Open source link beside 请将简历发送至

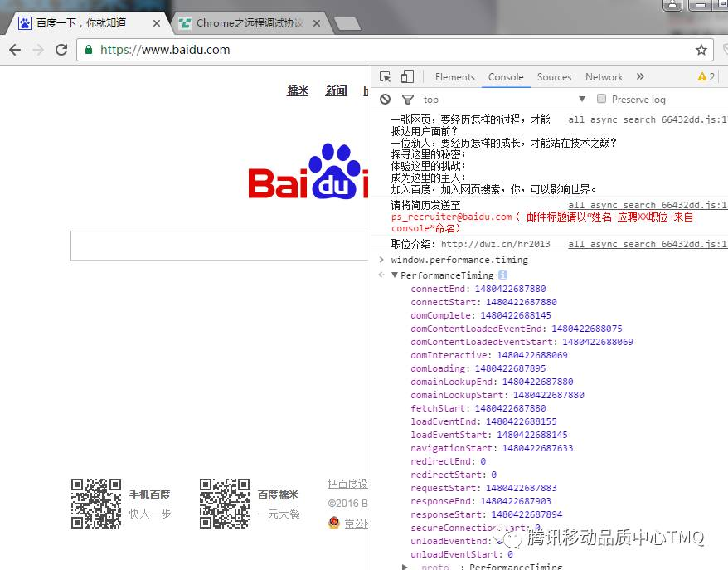pyautogui.click(x=648, y=205)
